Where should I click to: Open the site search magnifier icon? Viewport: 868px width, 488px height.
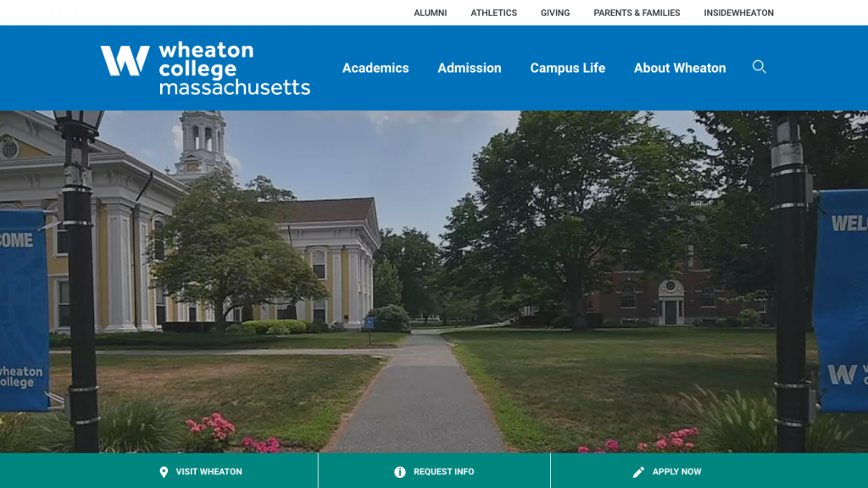point(759,67)
